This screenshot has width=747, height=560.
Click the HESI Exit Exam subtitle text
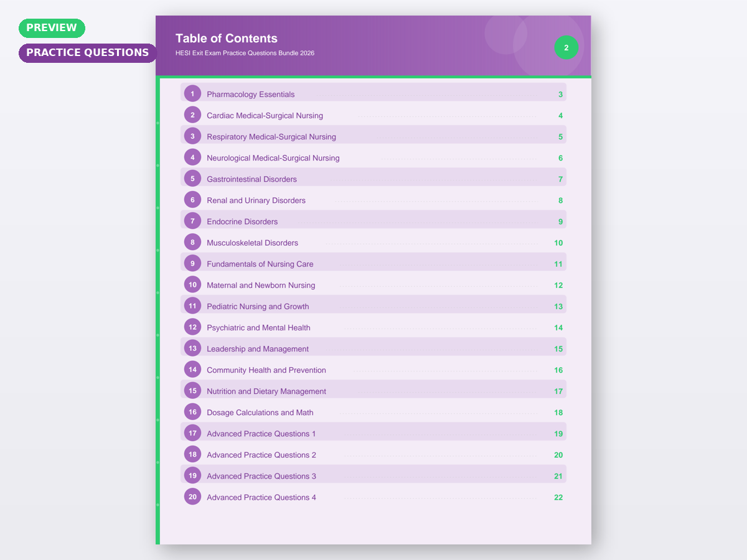coord(245,53)
